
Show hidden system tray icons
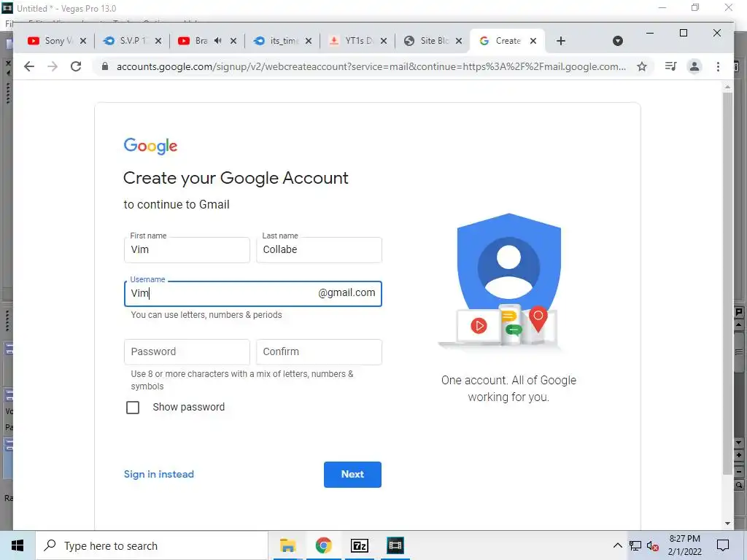tap(617, 545)
